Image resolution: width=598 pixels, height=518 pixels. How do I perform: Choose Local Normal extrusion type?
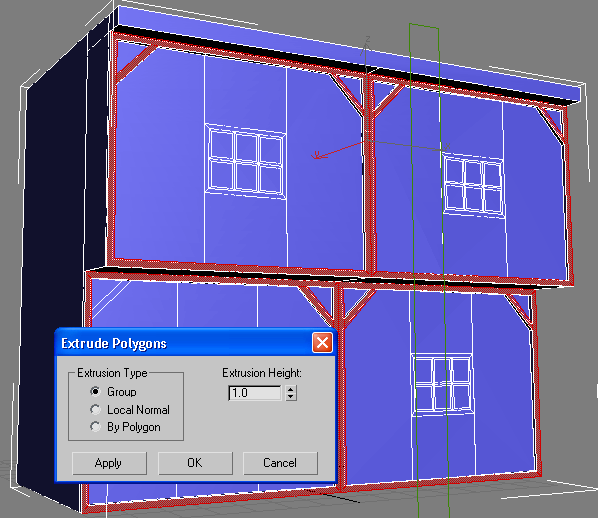[x=95, y=409]
